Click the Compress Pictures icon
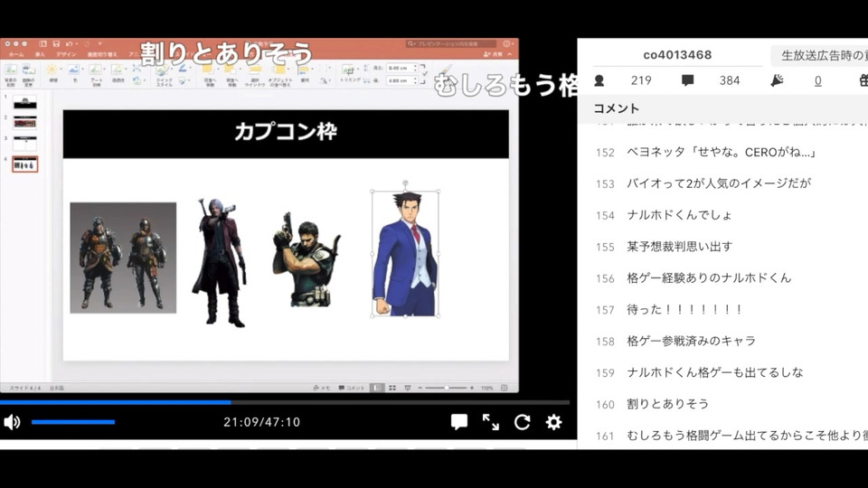 (x=137, y=68)
